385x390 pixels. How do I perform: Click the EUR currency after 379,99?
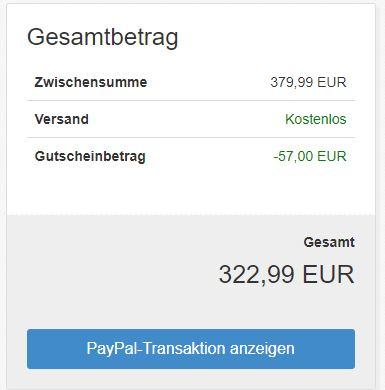point(332,82)
